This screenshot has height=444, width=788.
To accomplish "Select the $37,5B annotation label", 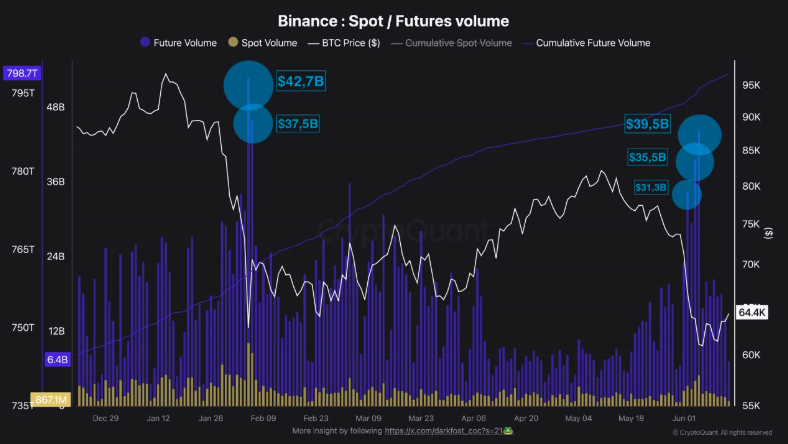I will coord(298,124).
